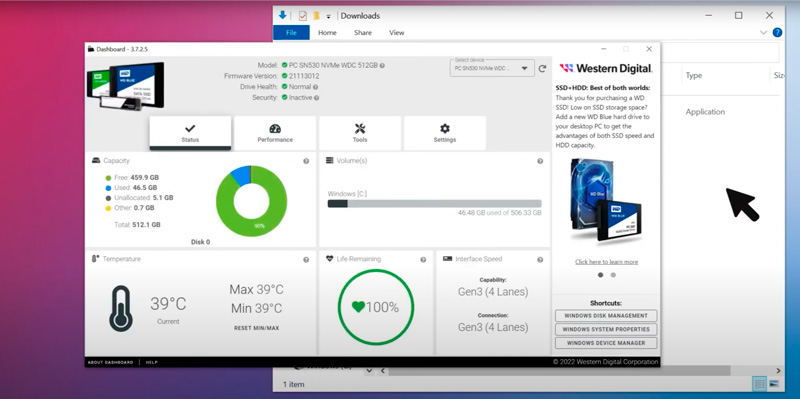Screen dimensions: 800x399
Task: Click the Explorer quick access properties checkmark icon
Action: [x=303, y=16]
